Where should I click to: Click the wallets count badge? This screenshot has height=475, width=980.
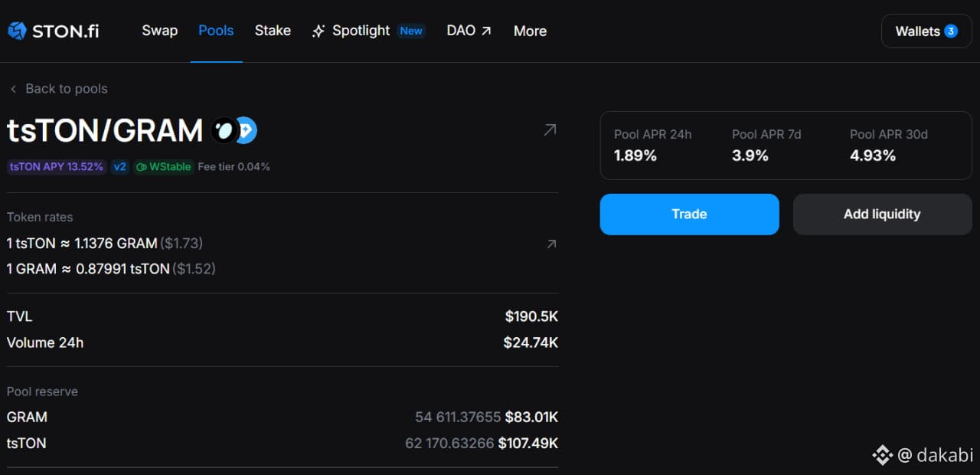[x=951, y=31]
